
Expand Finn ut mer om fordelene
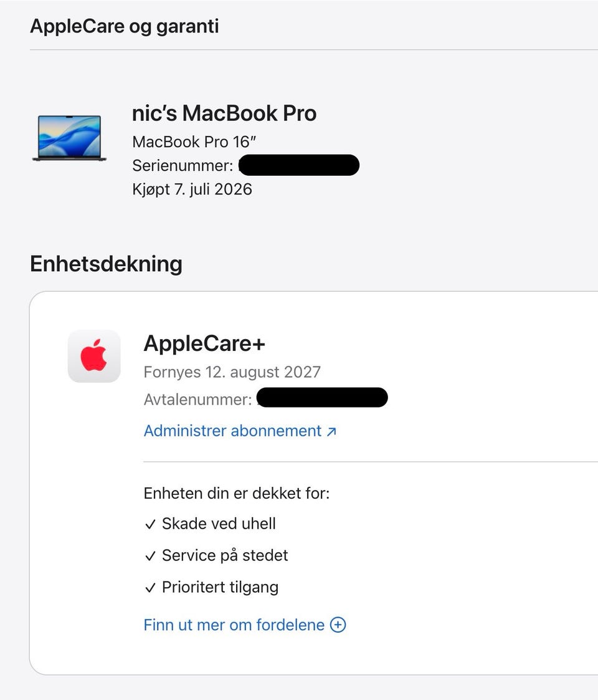245,625
